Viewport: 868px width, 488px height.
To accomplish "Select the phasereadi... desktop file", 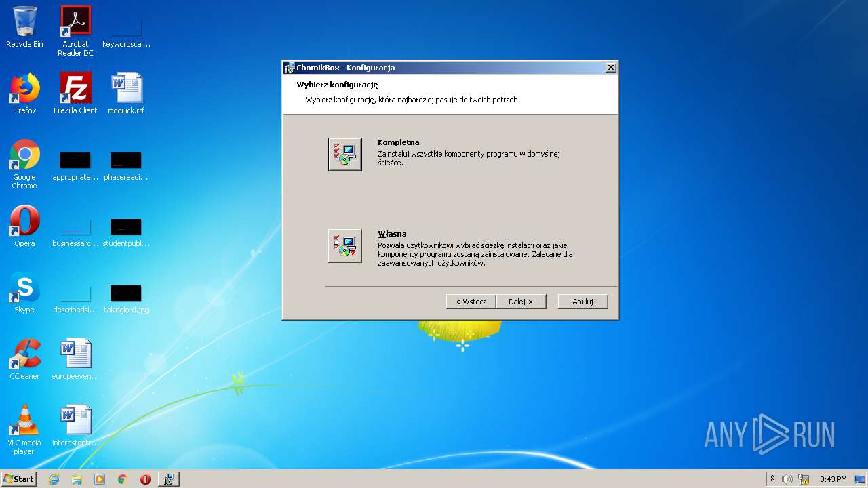I will click(x=126, y=167).
